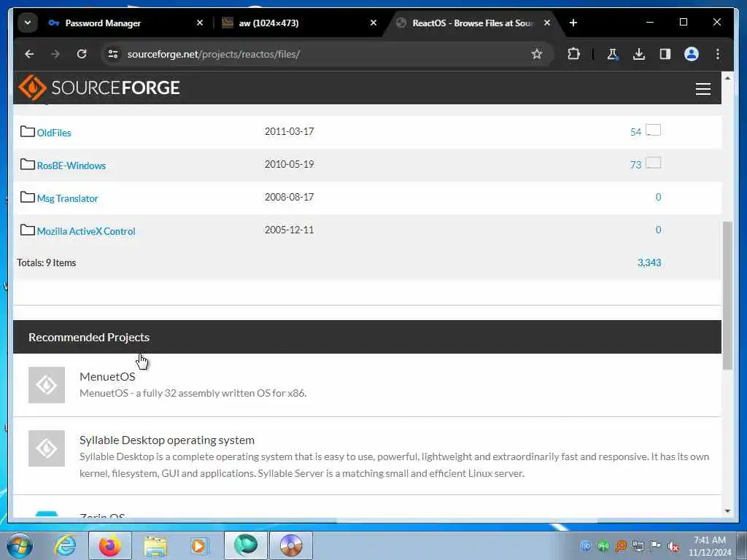Open the OldFiles folder link
The width and height of the screenshot is (747, 560).
point(54,133)
